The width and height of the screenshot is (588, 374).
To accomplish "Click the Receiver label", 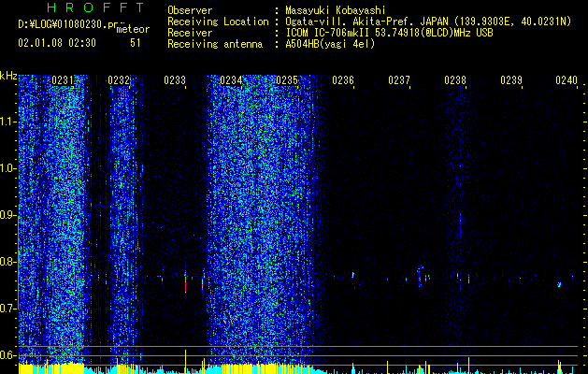I will pyautogui.click(x=190, y=33).
